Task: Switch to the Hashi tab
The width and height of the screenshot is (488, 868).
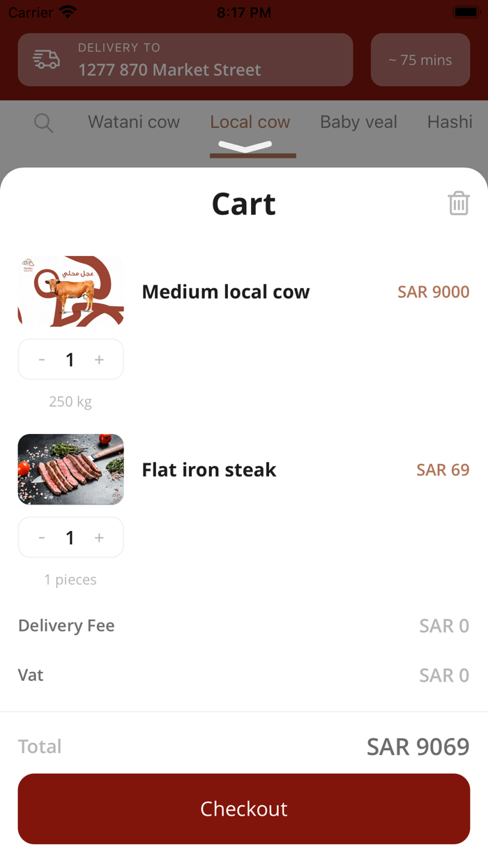Action: click(x=450, y=122)
